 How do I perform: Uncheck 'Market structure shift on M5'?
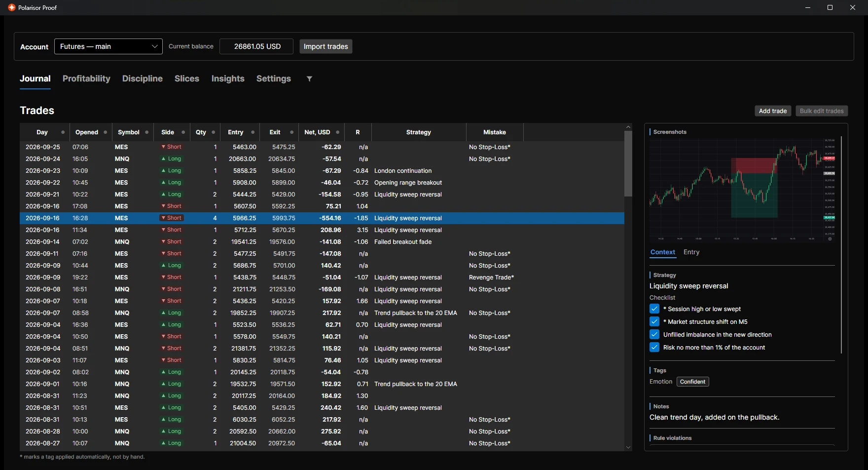pos(654,321)
